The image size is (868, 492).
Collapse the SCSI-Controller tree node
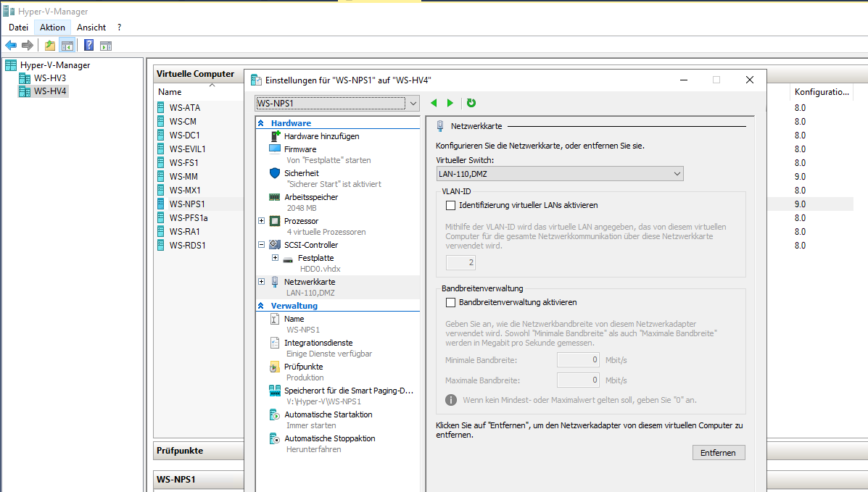(261, 245)
